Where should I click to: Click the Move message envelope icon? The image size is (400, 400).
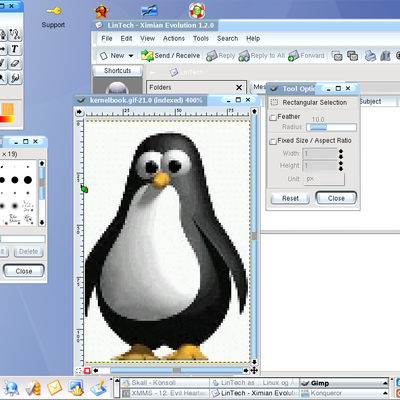(337, 56)
